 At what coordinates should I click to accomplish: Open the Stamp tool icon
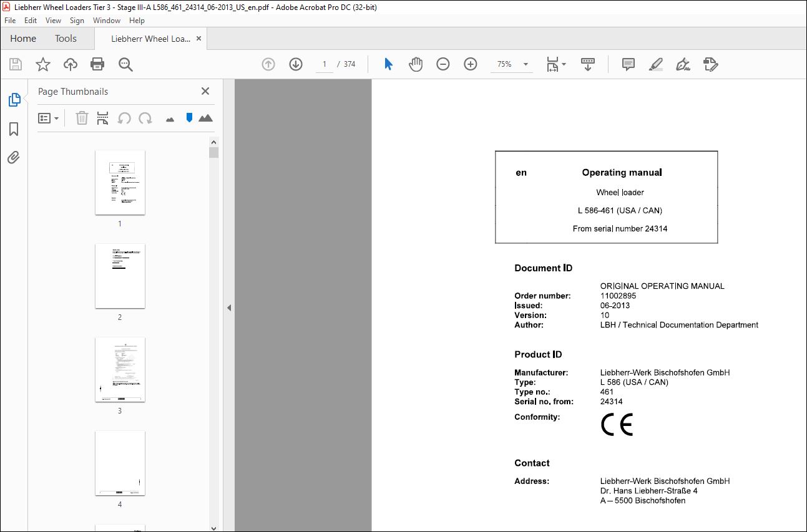[x=710, y=64]
